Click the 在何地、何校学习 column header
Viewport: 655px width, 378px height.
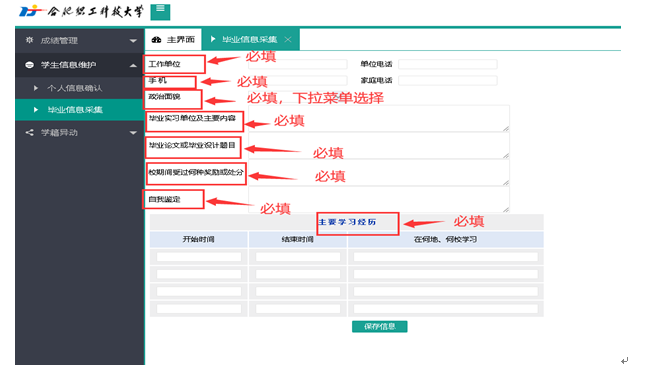point(445,239)
